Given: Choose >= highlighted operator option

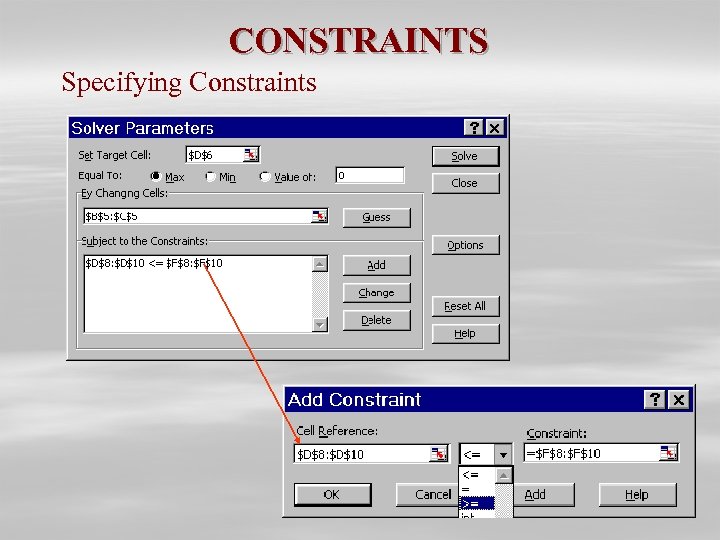Looking at the screenshot, I should click(477, 504).
